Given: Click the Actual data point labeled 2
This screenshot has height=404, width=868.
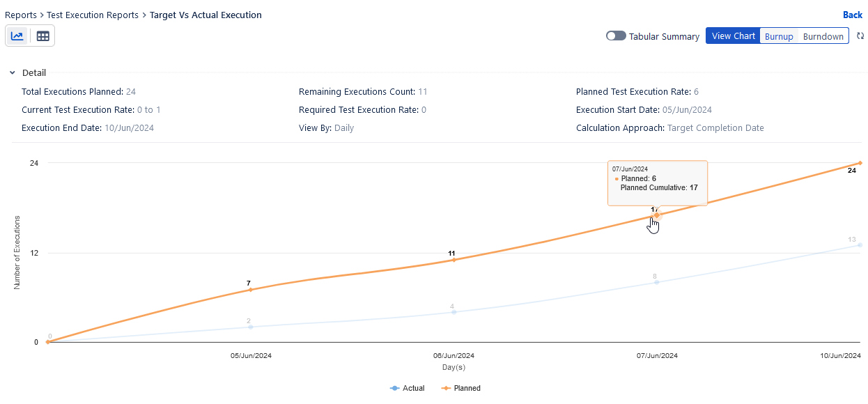Looking at the screenshot, I should (251, 327).
